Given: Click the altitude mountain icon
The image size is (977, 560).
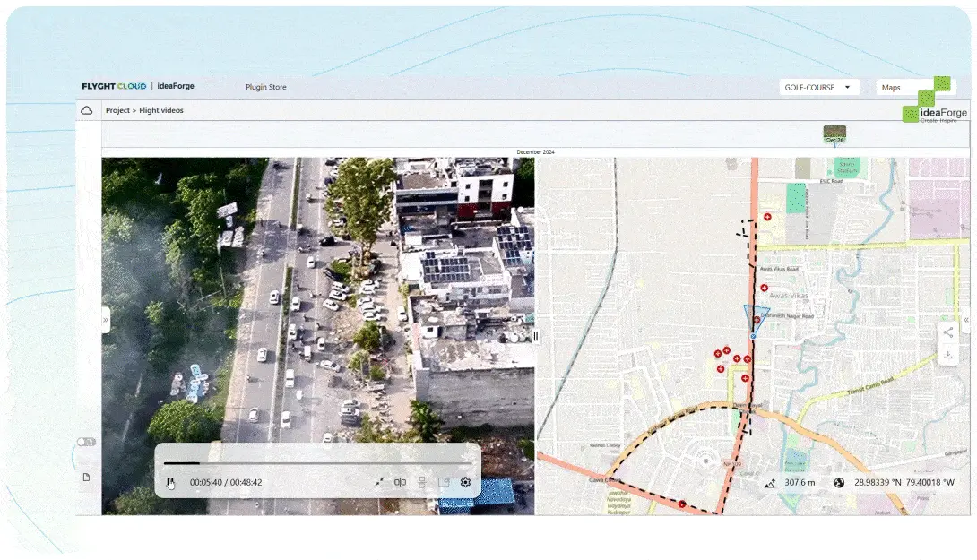Looking at the screenshot, I should (x=770, y=483).
